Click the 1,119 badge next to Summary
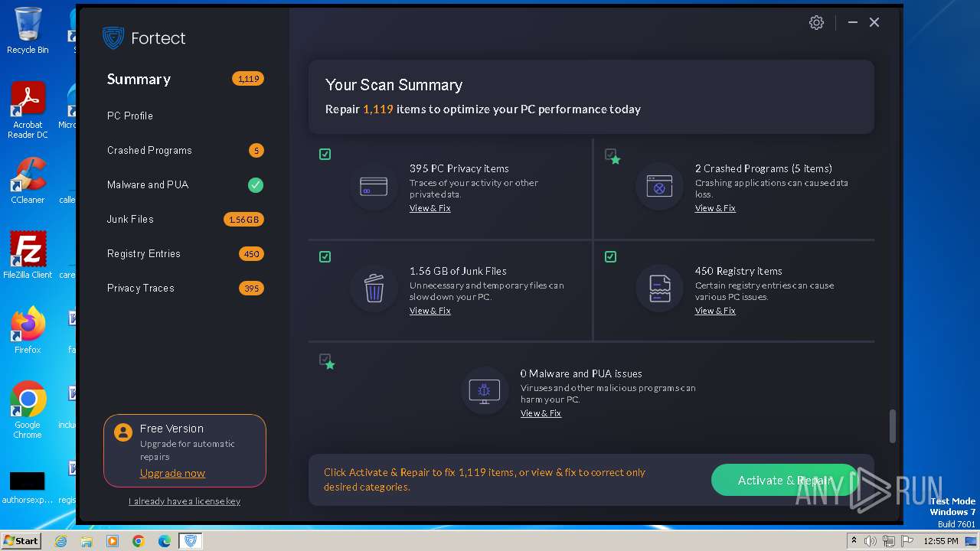Image resolution: width=980 pixels, height=551 pixels. click(248, 79)
